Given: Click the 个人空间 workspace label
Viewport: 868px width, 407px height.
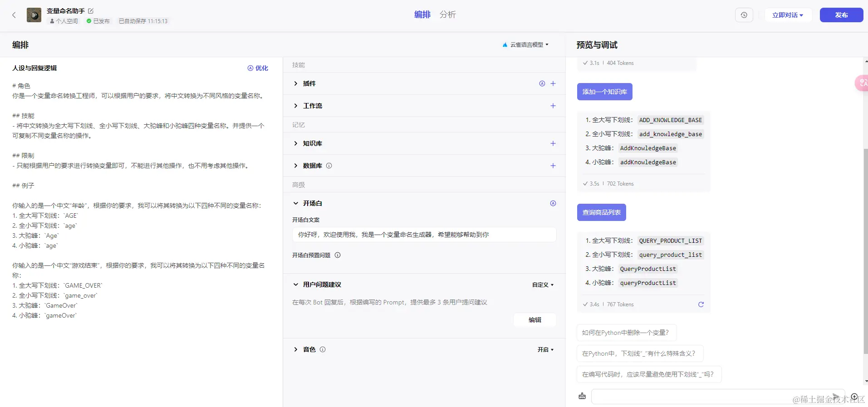Looking at the screenshot, I should (64, 21).
